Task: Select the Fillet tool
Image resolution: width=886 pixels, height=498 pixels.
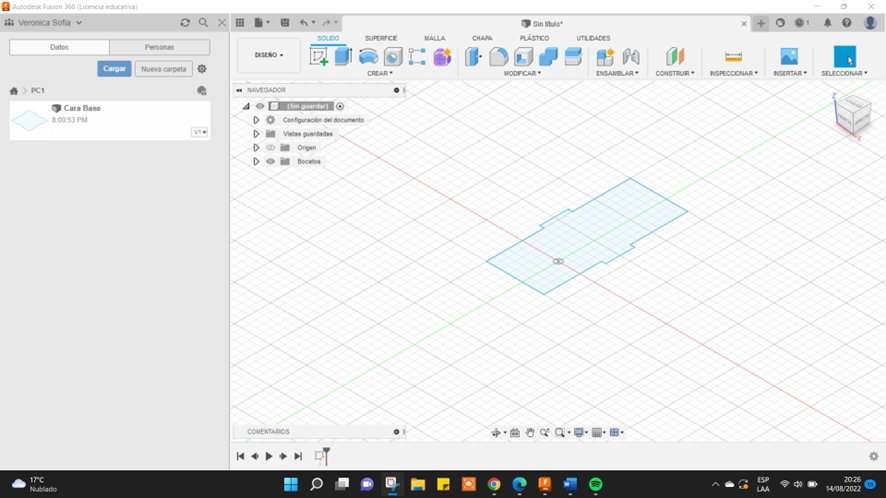Action: click(x=498, y=57)
